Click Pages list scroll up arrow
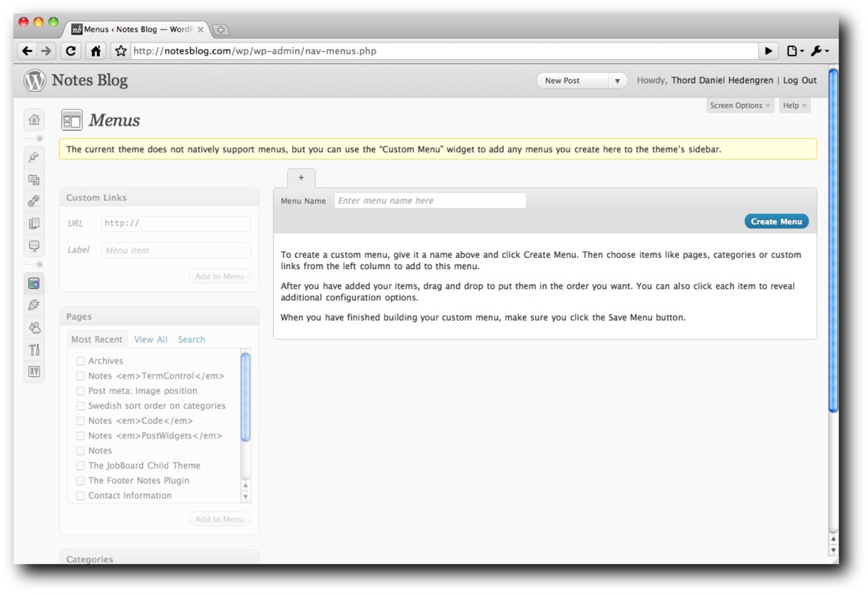The image size is (868, 594). tap(245, 485)
